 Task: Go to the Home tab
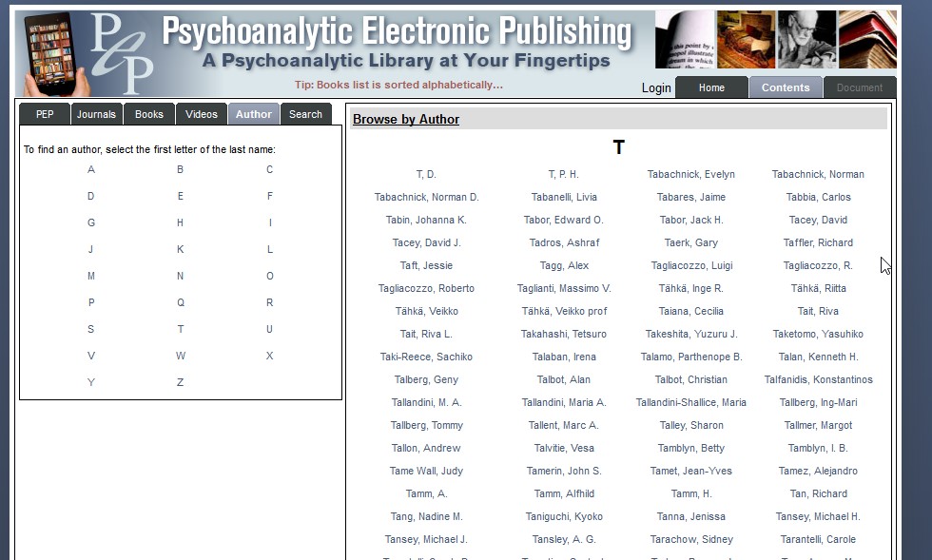[711, 87]
